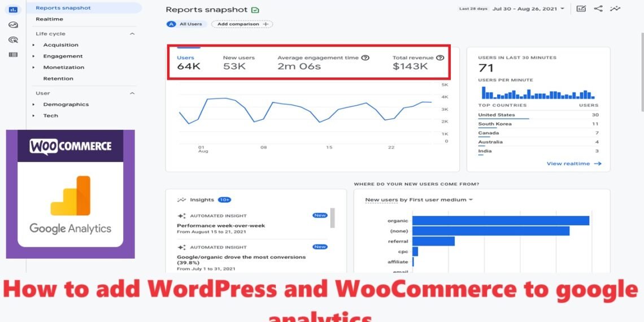Click green verified badge beside Reports snapshot
This screenshot has width=644, height=322.
pos(255,10)
